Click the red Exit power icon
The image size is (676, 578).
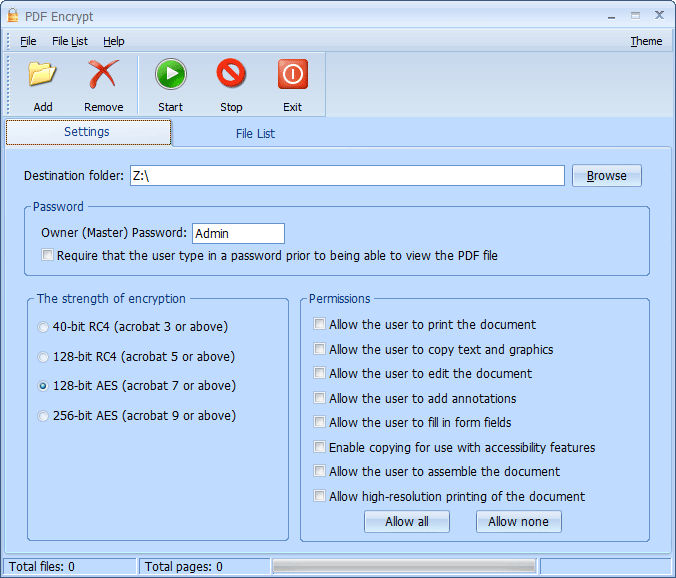point(292,75)
